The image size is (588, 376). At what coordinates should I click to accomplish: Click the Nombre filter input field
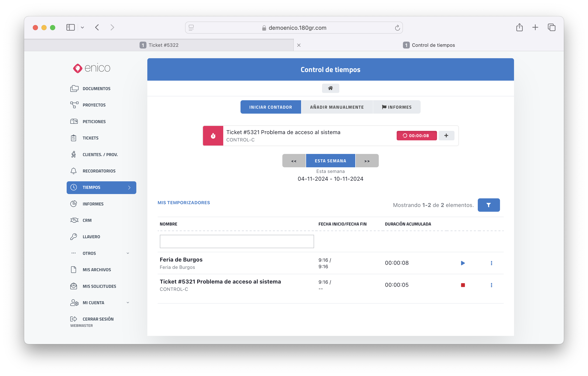236,241
